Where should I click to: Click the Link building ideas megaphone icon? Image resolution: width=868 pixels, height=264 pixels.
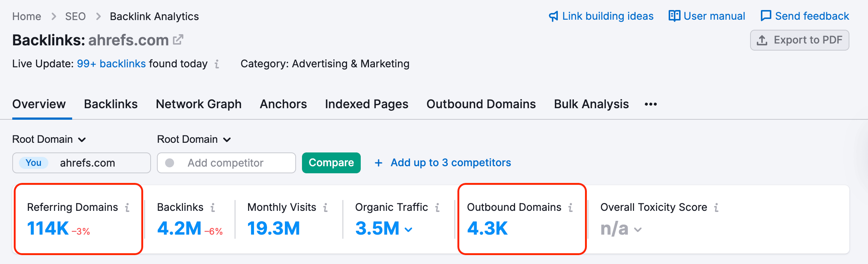[x=553, y=16]
